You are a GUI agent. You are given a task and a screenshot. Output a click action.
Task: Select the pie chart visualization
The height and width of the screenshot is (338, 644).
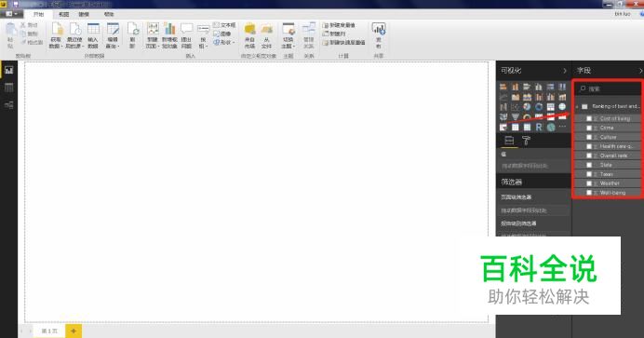[x=527, y=107]
